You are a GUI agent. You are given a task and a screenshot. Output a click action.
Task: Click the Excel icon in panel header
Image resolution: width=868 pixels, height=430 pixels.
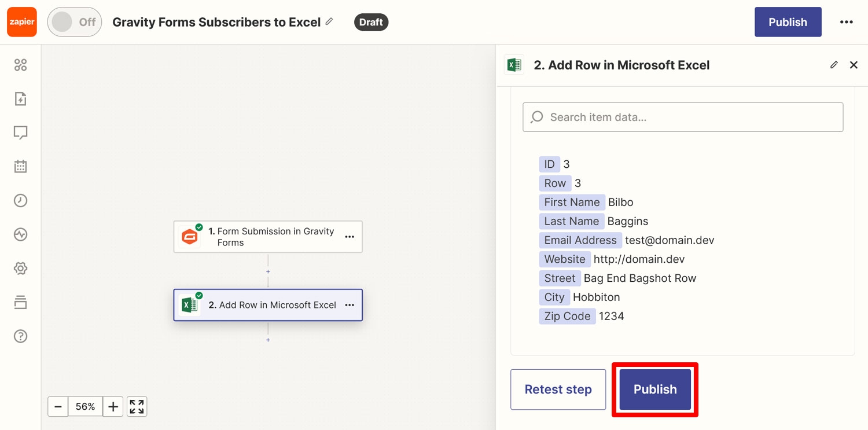pos(514,65)
